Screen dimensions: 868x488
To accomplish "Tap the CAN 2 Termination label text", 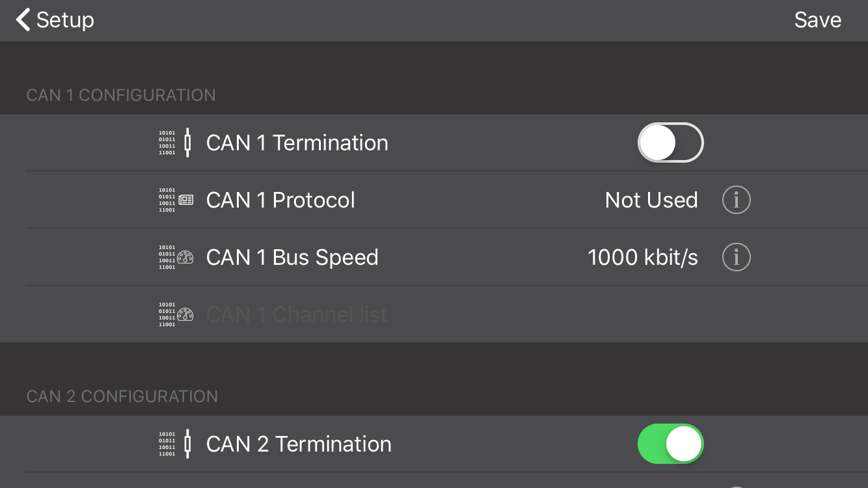I will click(299, 444).
